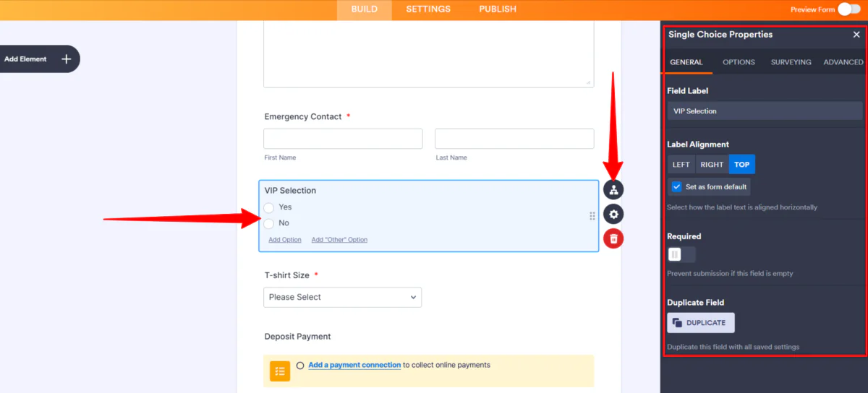This screenshot has width=868, height=393.
Task: Select the Yes radio option
Action: point(269,207)
